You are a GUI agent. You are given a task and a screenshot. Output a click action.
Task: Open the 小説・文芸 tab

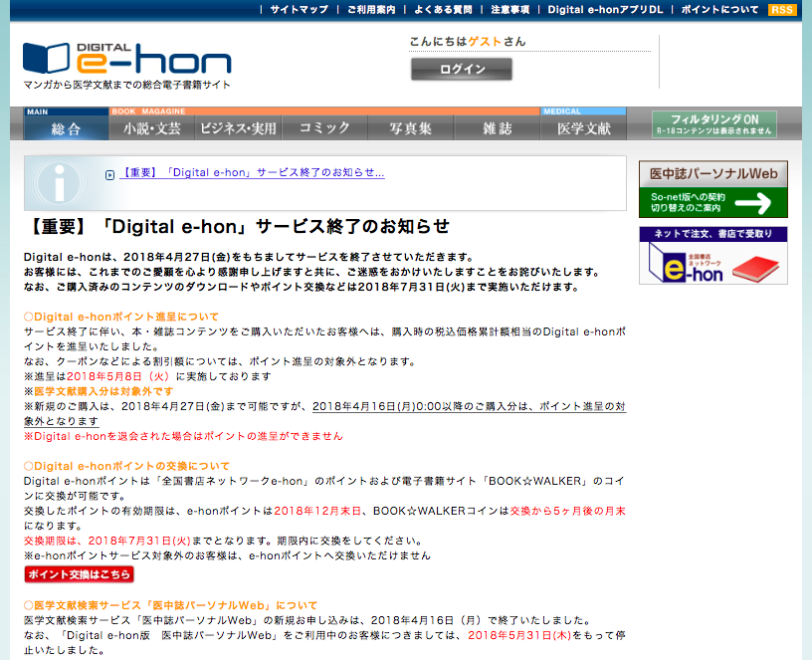151,128
